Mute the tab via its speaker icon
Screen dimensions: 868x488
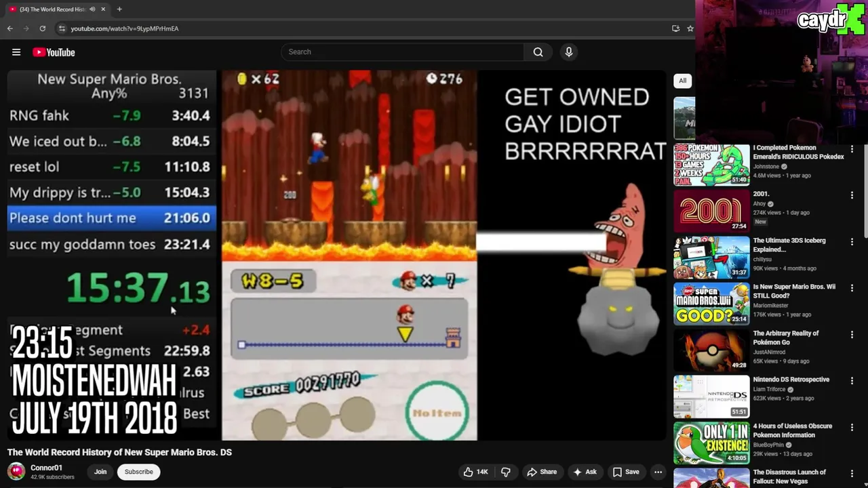92,9
